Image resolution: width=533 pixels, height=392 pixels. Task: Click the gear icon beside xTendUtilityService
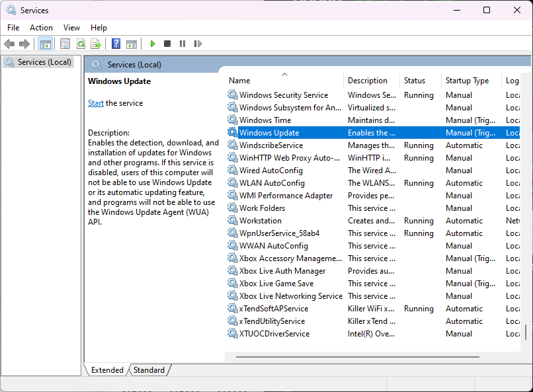point(233,321)
